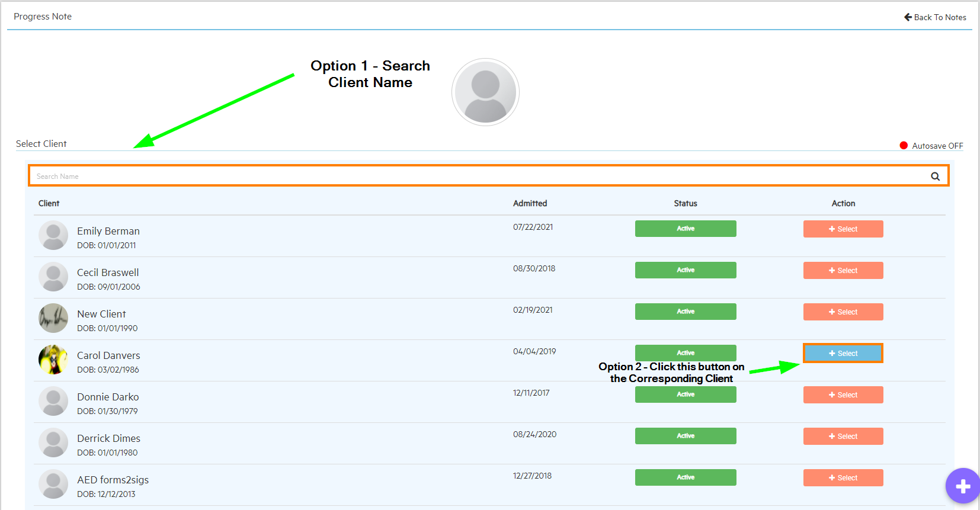Viewport: 980px width, 510px height.
Task: Go back via Back To Notes link
Action: coord(935,17)
